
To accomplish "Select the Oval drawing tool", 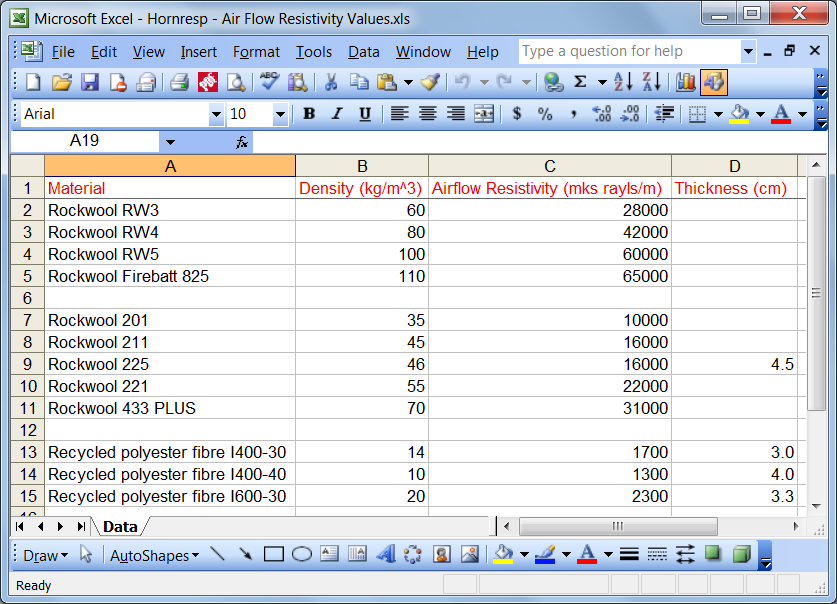I will [302, 554].
